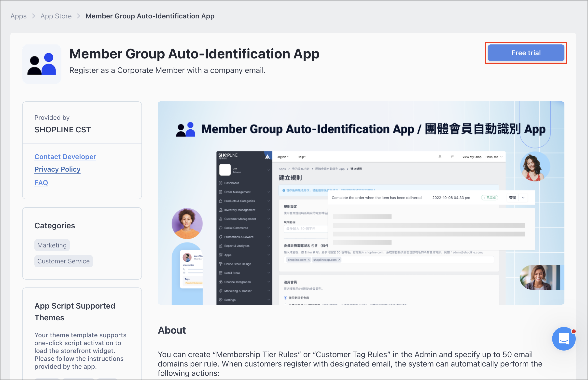The width and height of the screenshot is (588, 380).
Task: Click Retail Store icon in banner sidebar
Action: (220, 273)
